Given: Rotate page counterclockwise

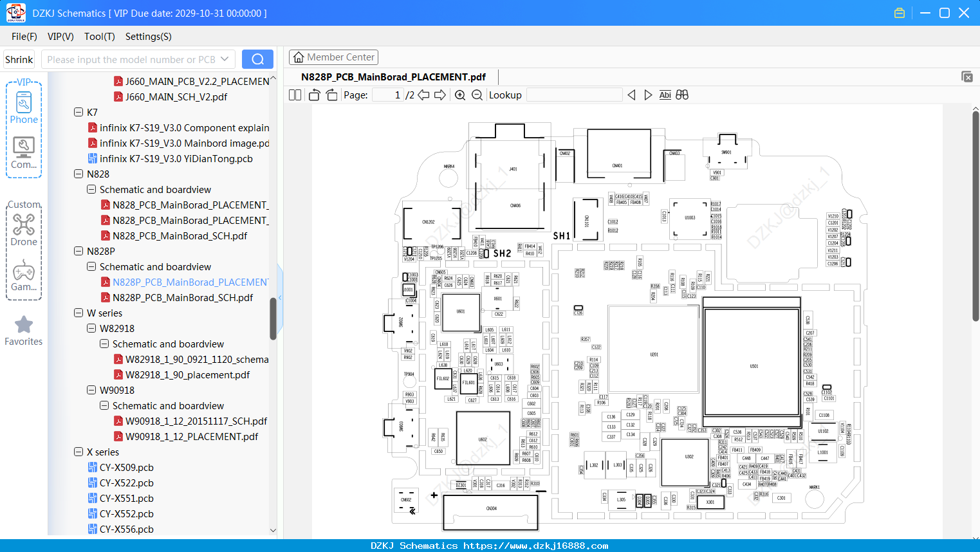Looking at the screenshot, I should point(314,95).
